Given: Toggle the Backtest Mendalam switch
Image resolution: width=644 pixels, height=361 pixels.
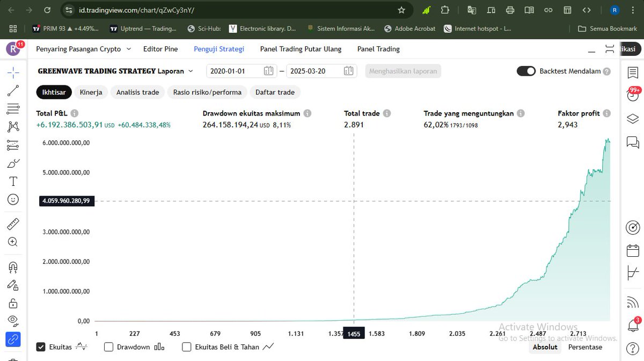Looking at the screenshot, I should pyautogui.click(x=526, y=71).
